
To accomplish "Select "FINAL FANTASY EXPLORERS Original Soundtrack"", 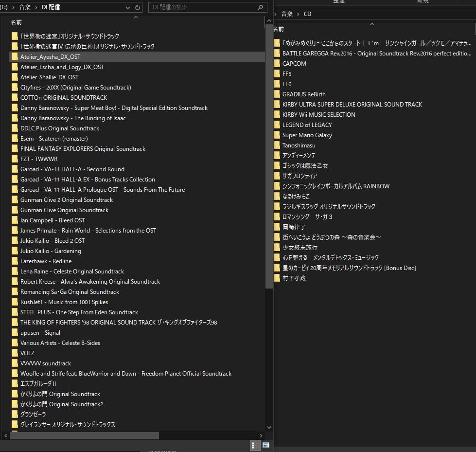I will click(83, 149).
